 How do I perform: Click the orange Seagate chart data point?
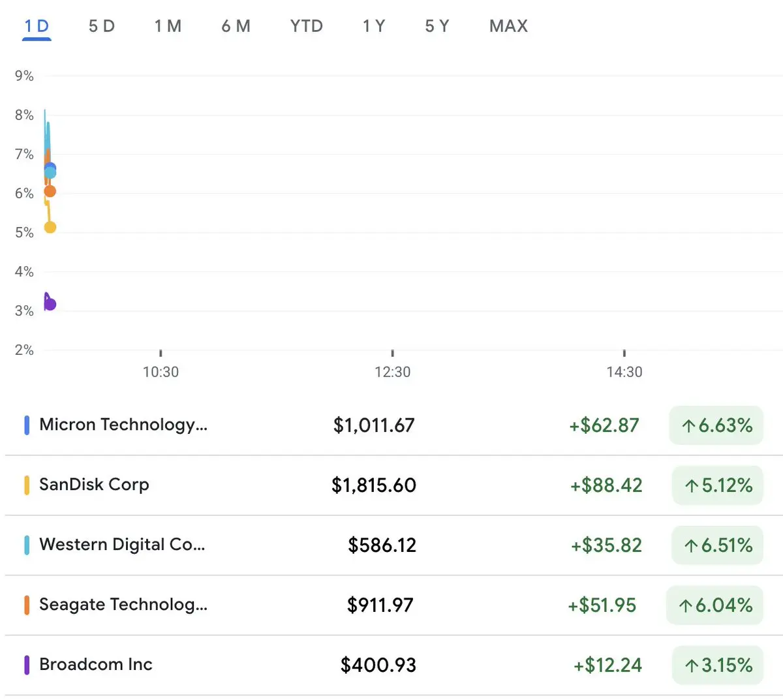click(x=50, y=191)
